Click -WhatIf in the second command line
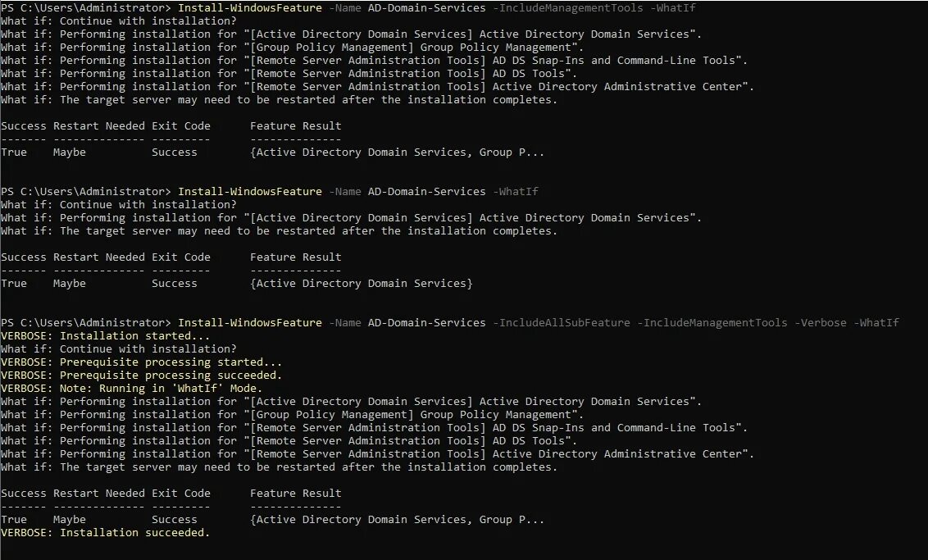The height and width of the screenshot is (560, 928). [x=515, y=192]
